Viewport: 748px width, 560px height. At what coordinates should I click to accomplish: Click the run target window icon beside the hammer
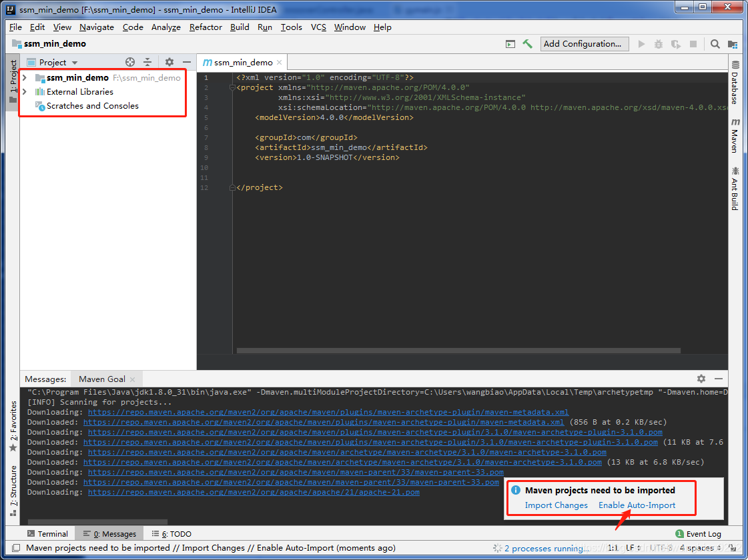pos(510,44)
